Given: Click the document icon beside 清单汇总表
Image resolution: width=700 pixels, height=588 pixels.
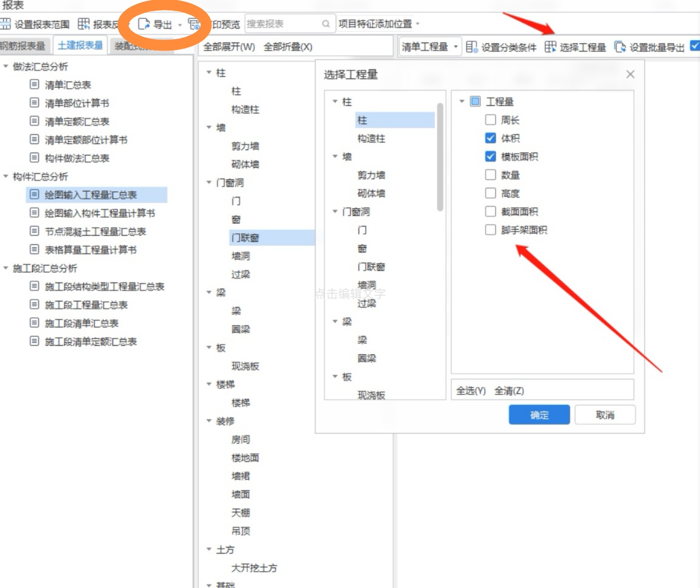Looking at the screenshot, I should click(x=34, y=84).
